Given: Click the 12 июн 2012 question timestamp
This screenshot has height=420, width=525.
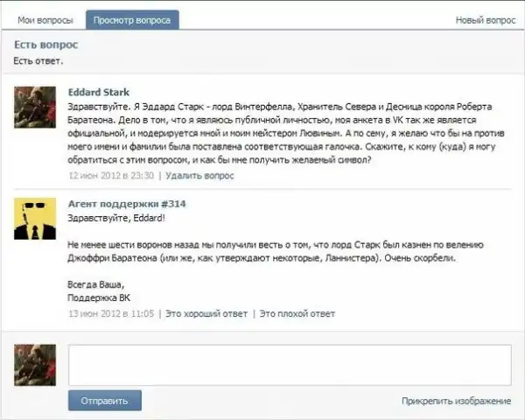Looking at the screenshot, I should (x=111, y=175).
